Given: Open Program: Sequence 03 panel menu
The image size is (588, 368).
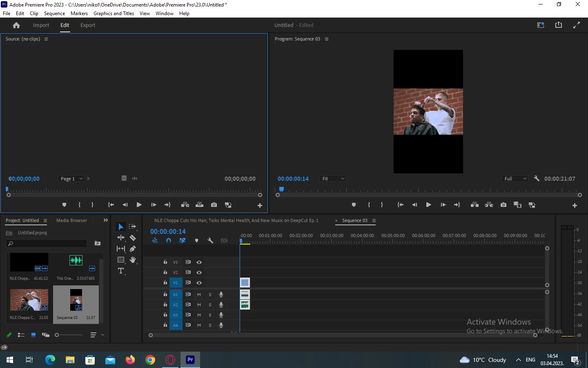Looking at the screenshot, I should tap(327, 39).
